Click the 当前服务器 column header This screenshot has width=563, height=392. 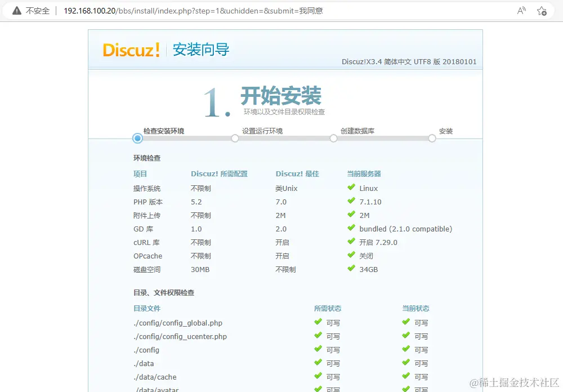[x=364, y=174]
